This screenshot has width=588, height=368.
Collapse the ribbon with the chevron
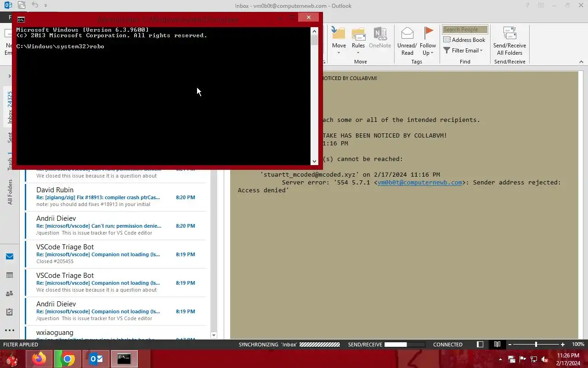pos(581,62)
